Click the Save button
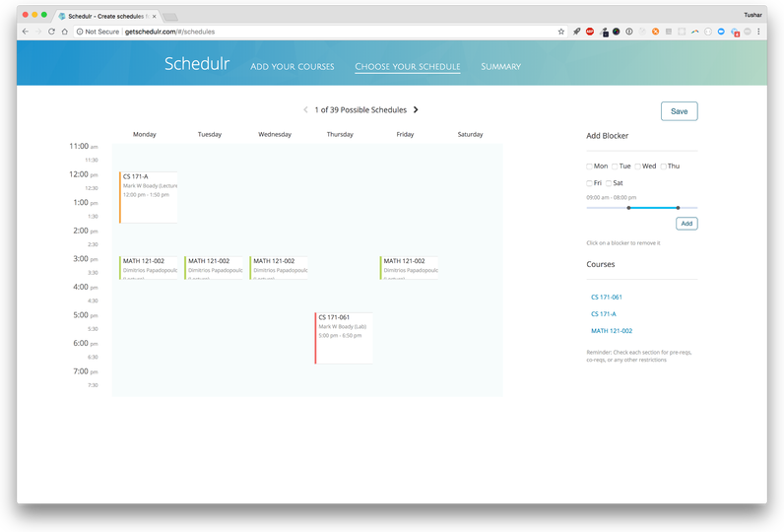 click(x=679, y=111)
